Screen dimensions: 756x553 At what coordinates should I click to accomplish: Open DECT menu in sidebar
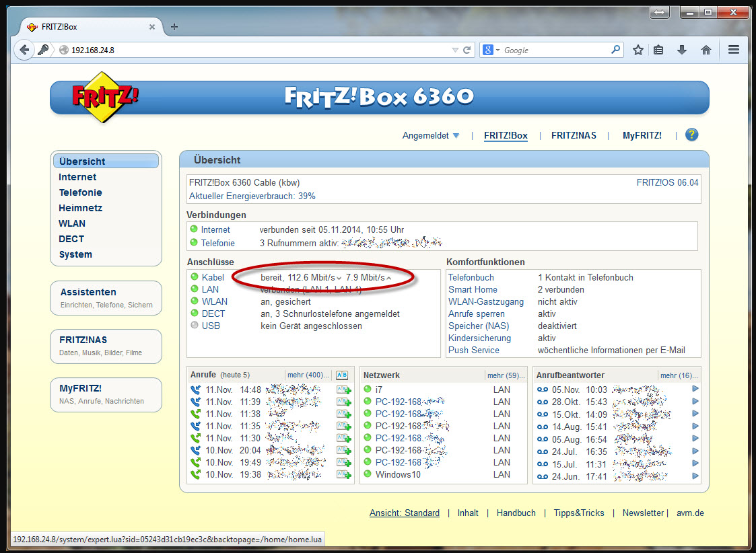[x=71, y=239]
